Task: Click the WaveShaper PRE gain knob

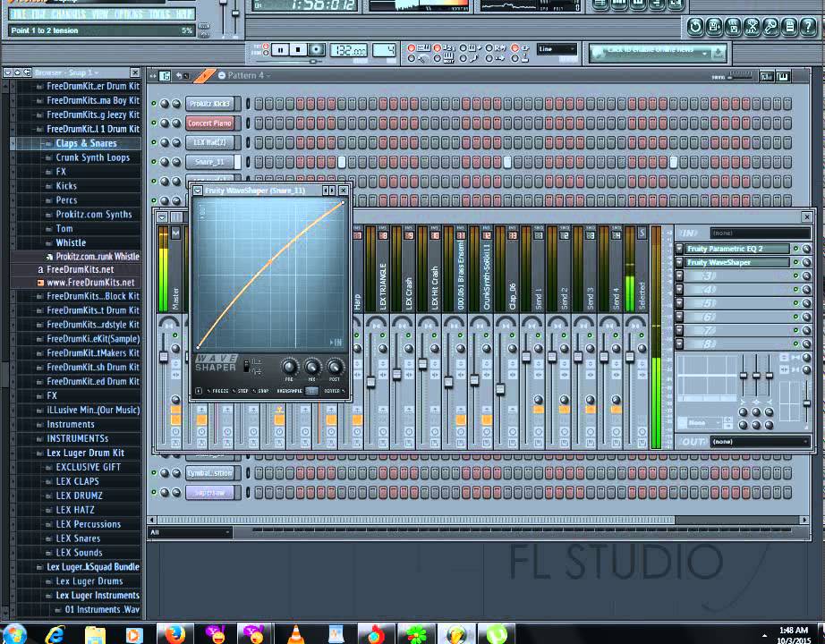Action: [x=289, y=367]
